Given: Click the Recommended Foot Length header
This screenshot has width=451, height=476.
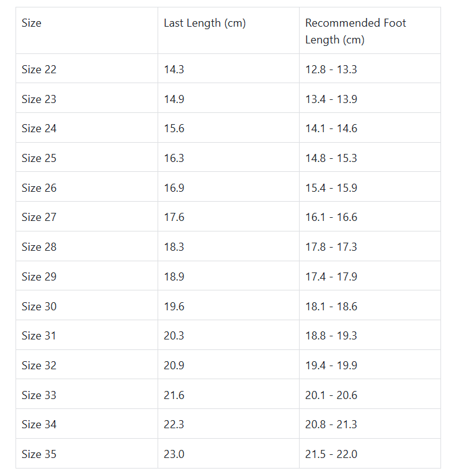Looking at the screenshot, I should [355, 31].
